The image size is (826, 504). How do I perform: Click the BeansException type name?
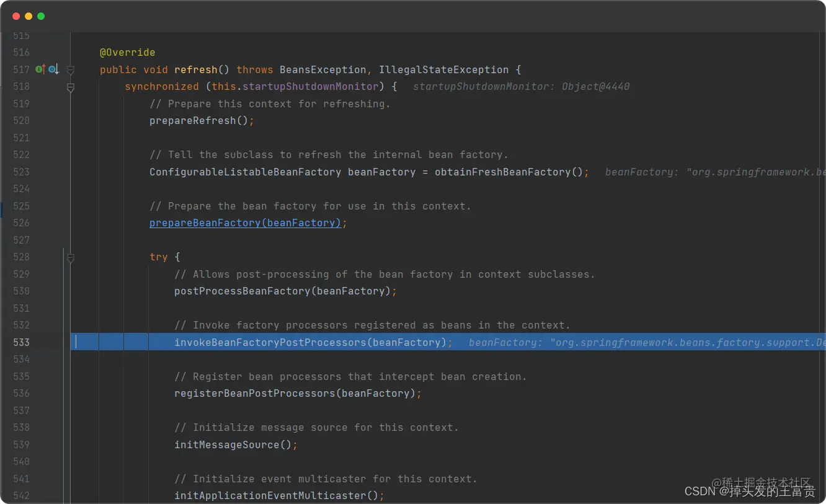click(322, 69)
